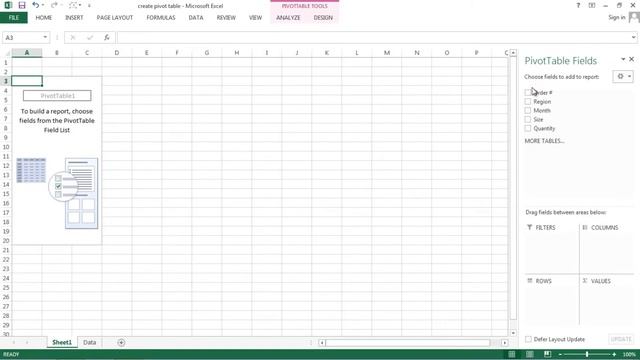640x360 pixels.
Task: Select column D header
Action: pyautogui.click(x=117, y=53)
